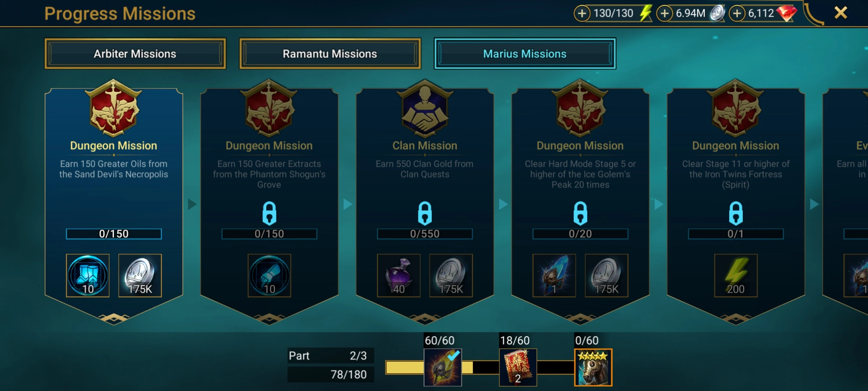The height and width of the screenshot is (391, 868).
Task: Select the boots accessory reward showing 10
Action: tap(88, 276)
